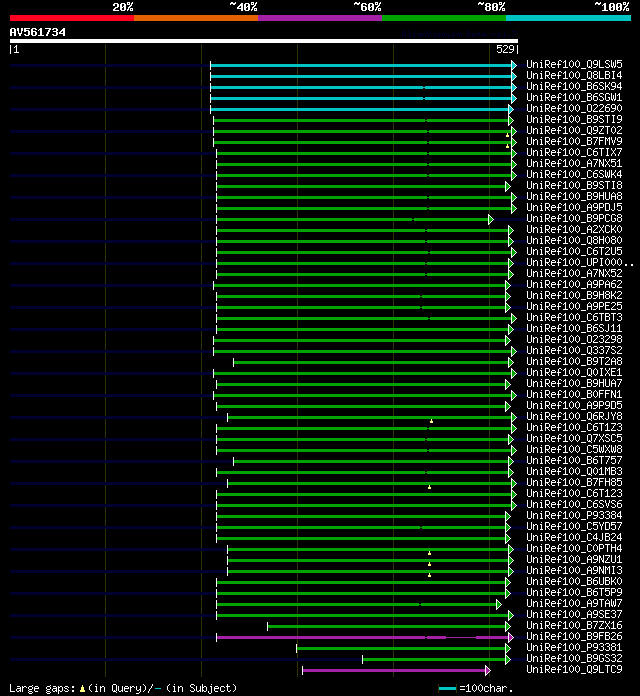Select UniRef100_C5WXW8 label
Viewport: 640px width, 696px height.
pyautogui.click(x=574, y=449)
